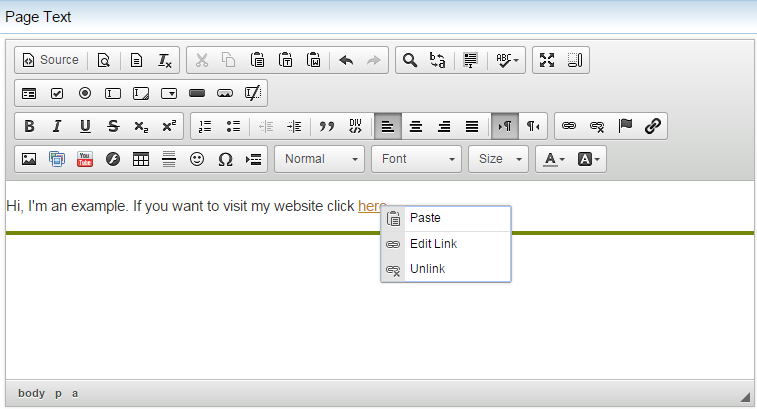Toggle italic text style

[x=57, y=126]
